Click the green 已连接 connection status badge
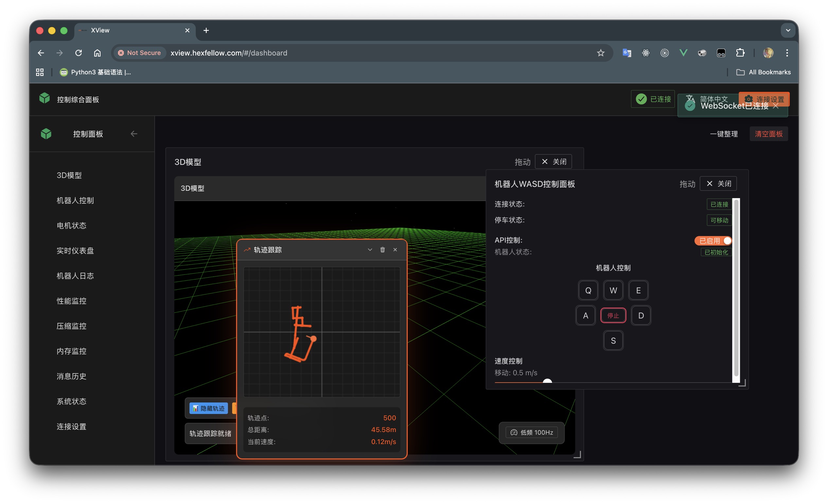This screenshot has height=504, width=828. (x=653, y=99)
